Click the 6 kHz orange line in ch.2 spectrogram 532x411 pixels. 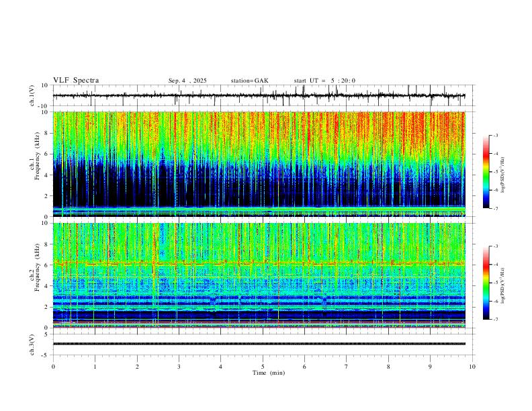(259, 263)
